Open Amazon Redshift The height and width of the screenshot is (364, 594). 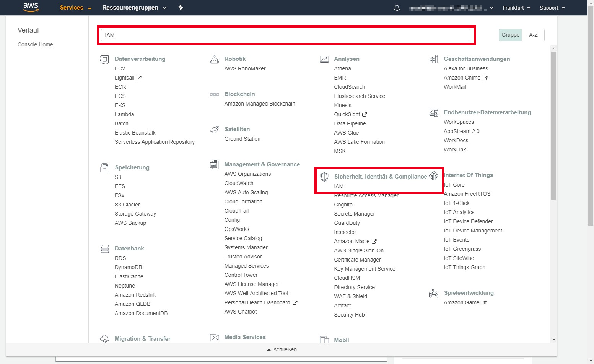pos(135,295)
